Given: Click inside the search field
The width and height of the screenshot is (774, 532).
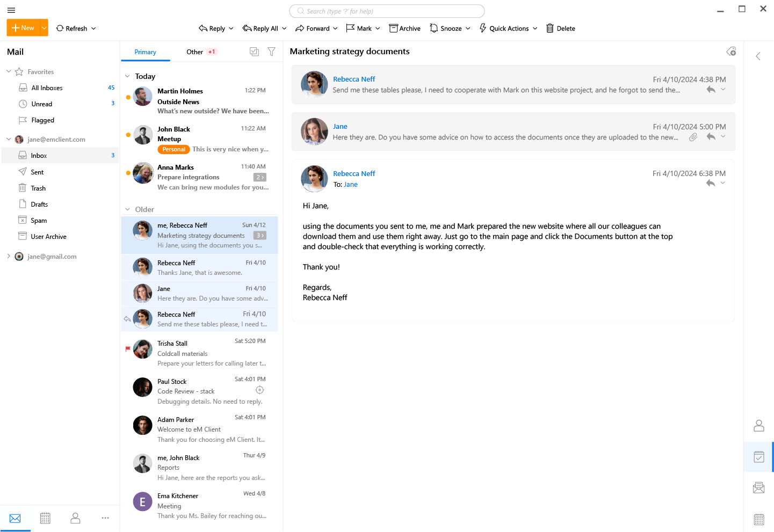Looking at the screenshot, I should pos(386,11).
